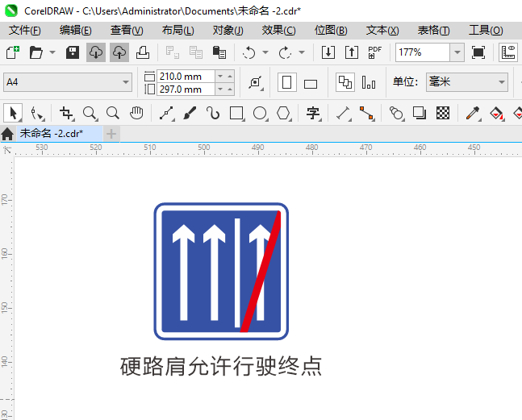Screen dimensions: 522x420
Task: Click the Import icon
Action: 328,52
